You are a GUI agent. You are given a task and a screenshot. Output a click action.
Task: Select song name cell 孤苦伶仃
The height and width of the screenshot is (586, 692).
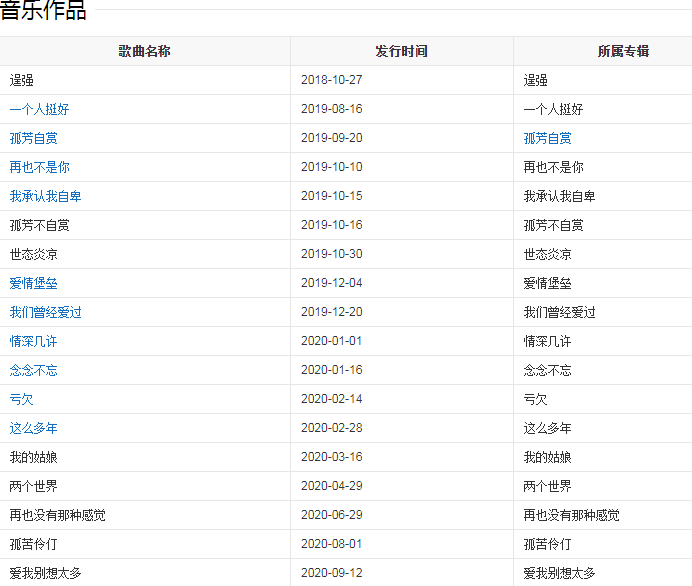click(x=34, y=545)
